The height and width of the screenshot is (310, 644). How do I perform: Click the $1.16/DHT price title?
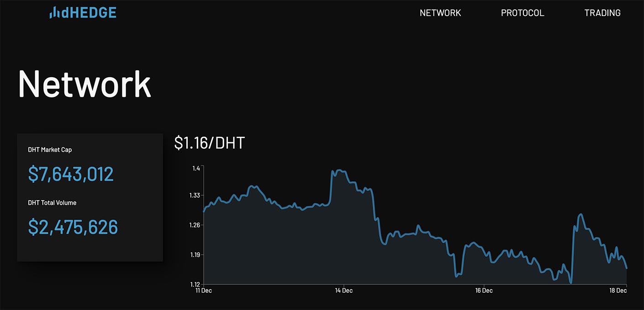point(209,143)
